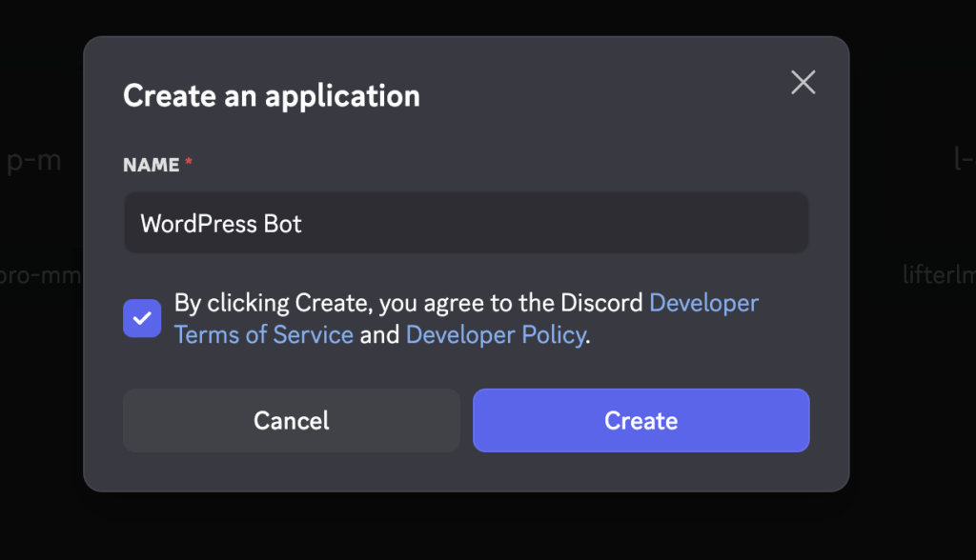The width and height of the screenshot is (976, 560).
Task: Close the Create an application dialog
Action: [803, 83]
